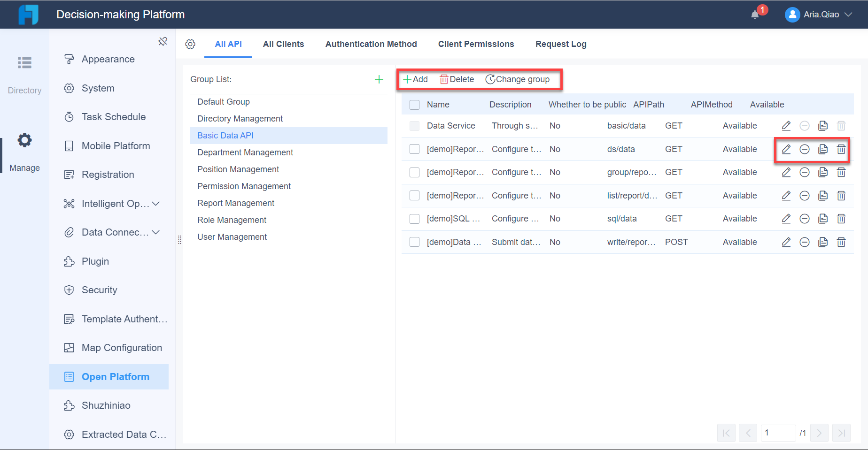Click the Change group button
The height and width of the screenshot is (450, 868).
point(517,79)
